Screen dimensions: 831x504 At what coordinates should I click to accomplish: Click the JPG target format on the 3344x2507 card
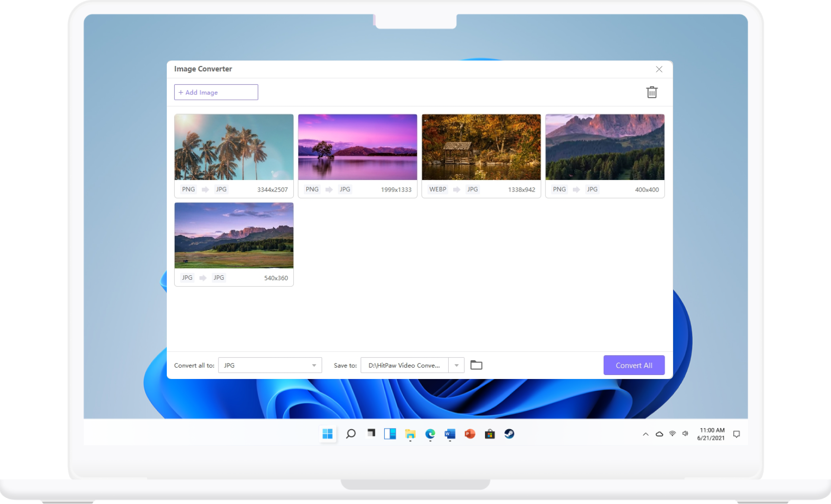[x=221, y=189]
